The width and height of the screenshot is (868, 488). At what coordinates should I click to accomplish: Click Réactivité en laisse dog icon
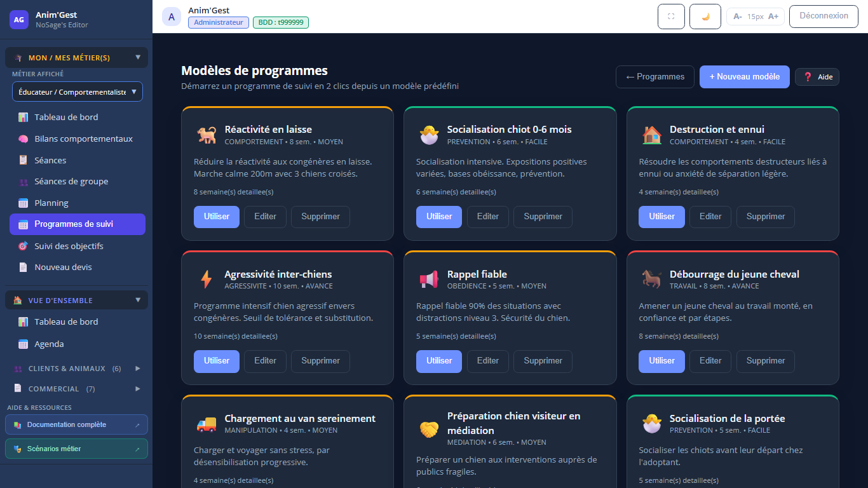tap(206, 135)
